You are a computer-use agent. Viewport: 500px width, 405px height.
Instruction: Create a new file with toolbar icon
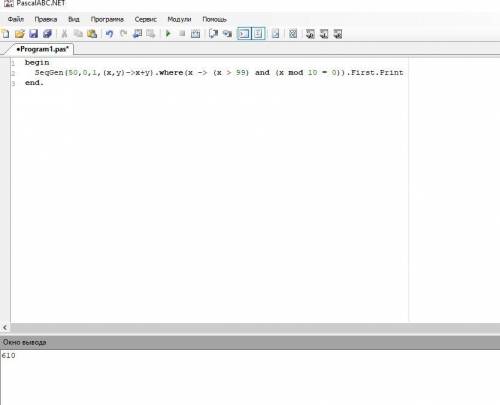point(6,34)
